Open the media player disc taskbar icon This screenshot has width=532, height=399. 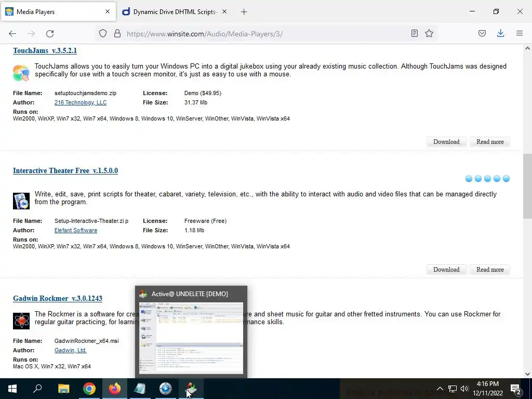click(166, 389)
